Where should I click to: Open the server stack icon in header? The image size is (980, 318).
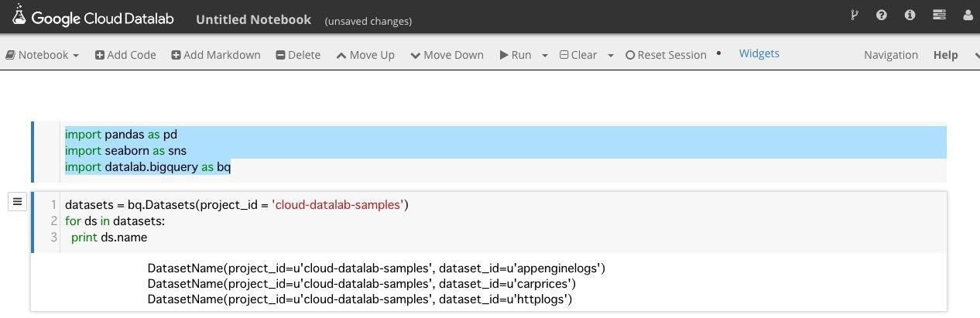coord(939,15)
